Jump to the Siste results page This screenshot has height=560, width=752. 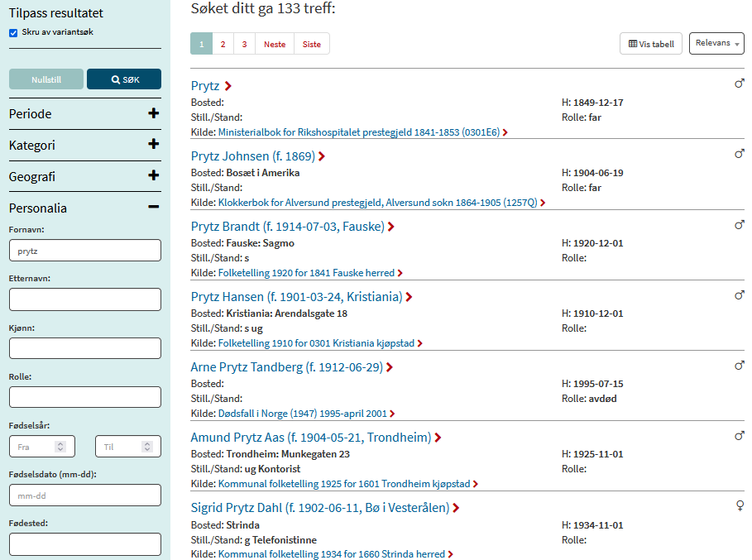311,45
